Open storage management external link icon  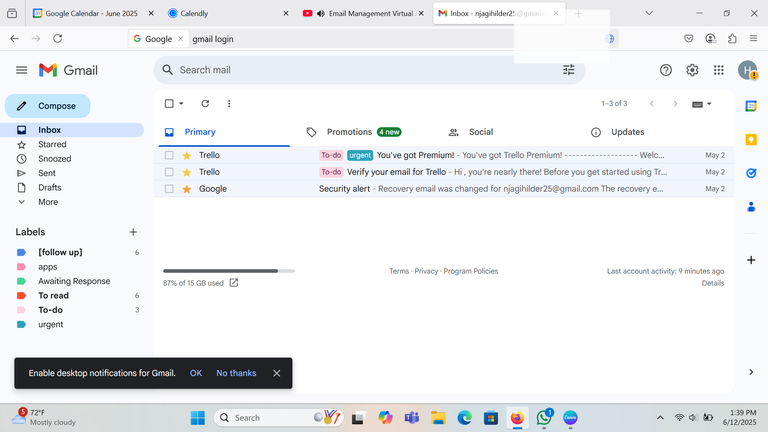234,283
